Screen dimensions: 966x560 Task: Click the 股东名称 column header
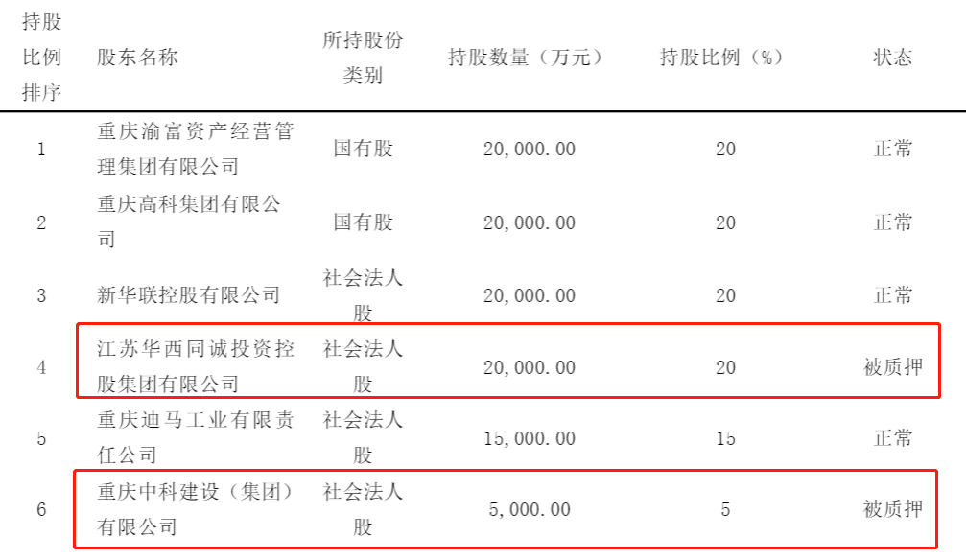pos(137,58)
